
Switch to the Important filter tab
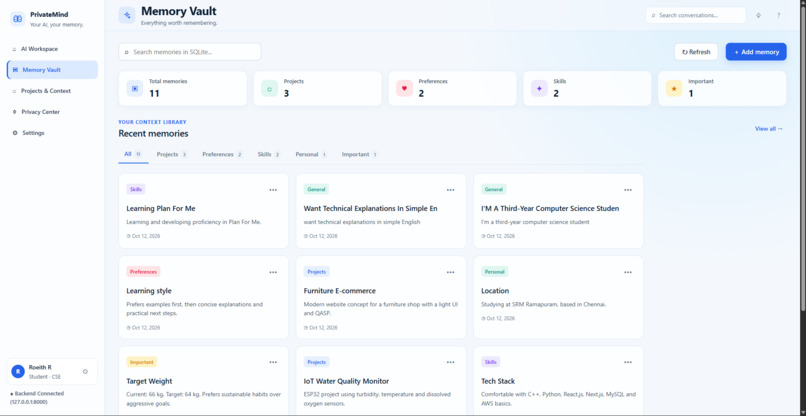[360, 154]
